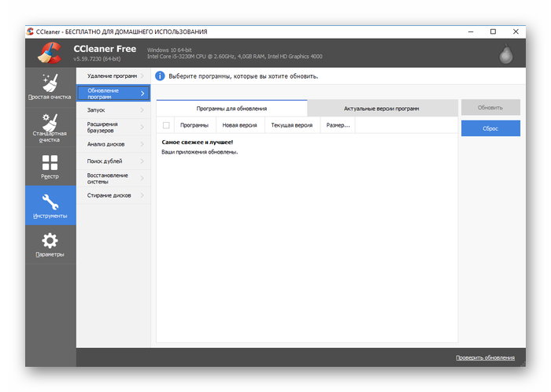Image resolution: width=551 pixels, height=392 pixels.
Task: Maximize the CCleaner window
Action: 493,31
